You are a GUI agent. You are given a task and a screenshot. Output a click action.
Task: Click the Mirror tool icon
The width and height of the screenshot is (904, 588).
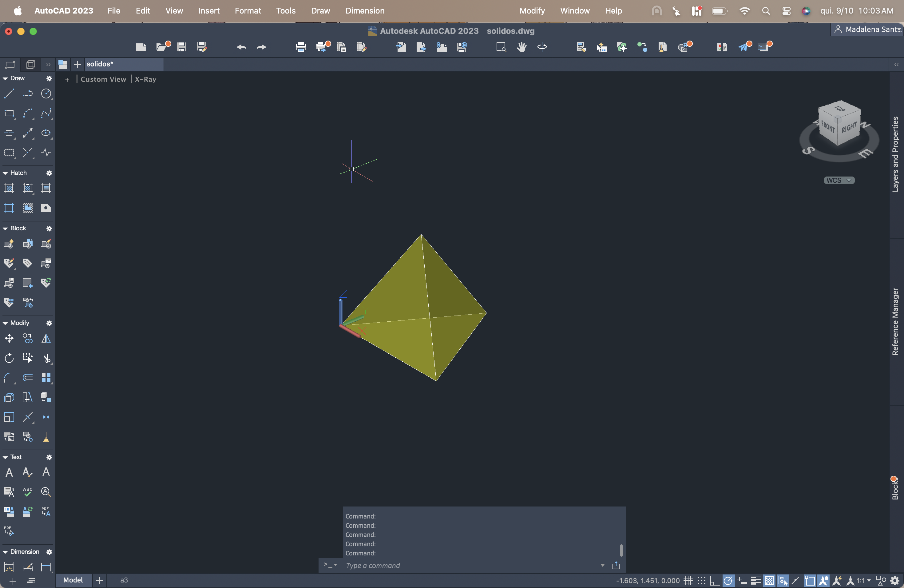[x=46, y=338]
